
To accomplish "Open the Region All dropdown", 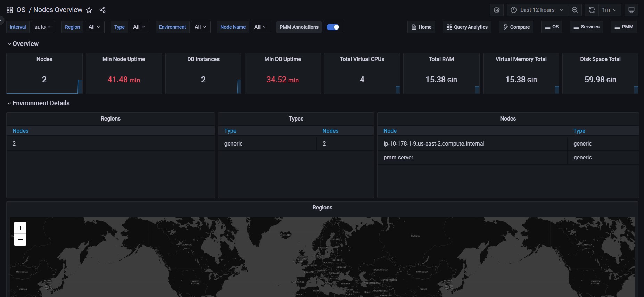I will coord(94,27).
